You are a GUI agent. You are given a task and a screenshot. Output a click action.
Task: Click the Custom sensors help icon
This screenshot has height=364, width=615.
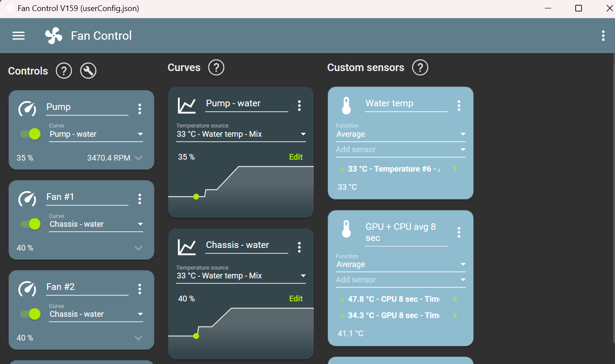(420, 68)
